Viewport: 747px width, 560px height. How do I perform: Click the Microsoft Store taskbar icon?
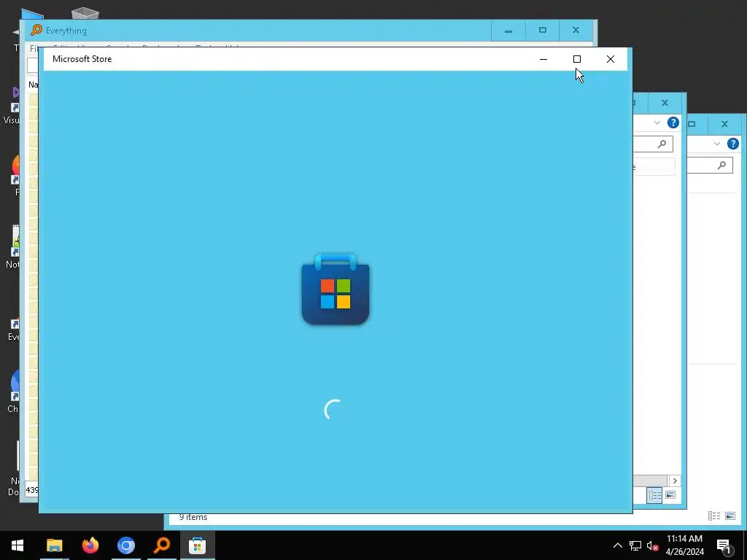pos(197,545)
